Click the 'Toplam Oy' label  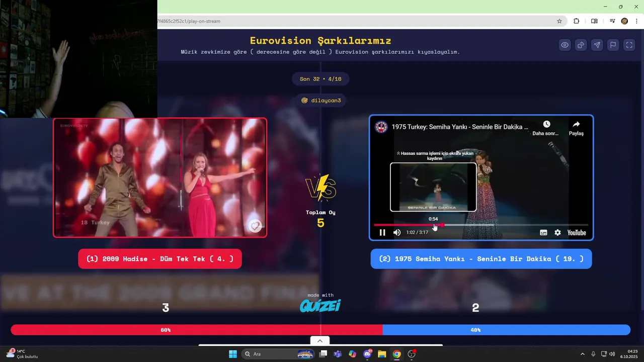pos(320,212)
